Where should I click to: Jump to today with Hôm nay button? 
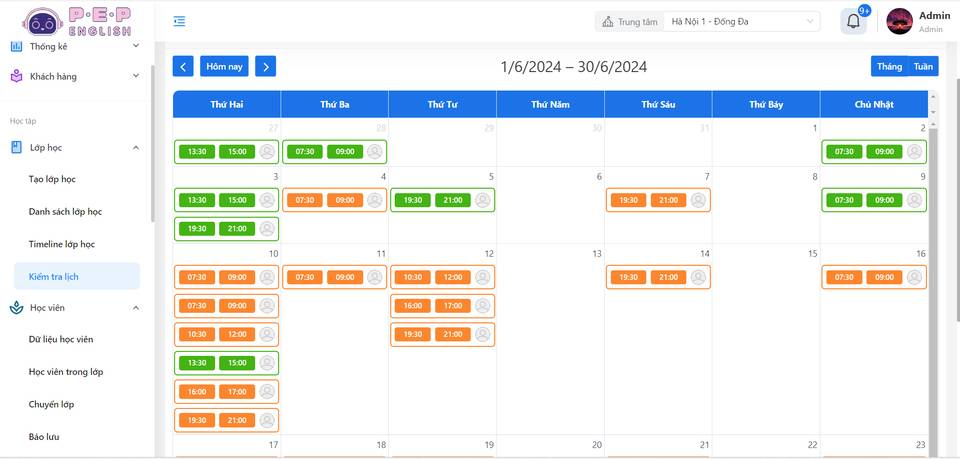click(224, 66)
